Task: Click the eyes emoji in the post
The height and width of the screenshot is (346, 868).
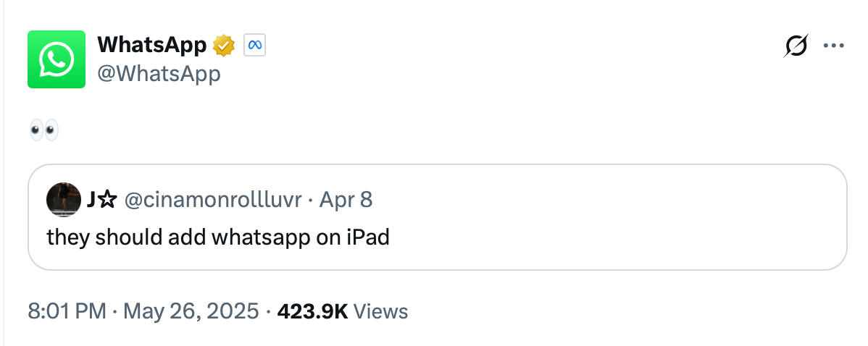Action: coord(43,131)
